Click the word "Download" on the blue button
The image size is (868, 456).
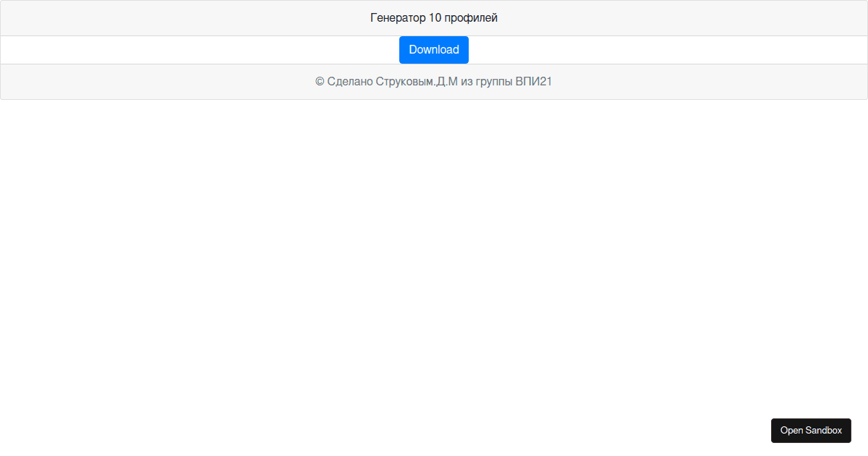coord(434,50)
